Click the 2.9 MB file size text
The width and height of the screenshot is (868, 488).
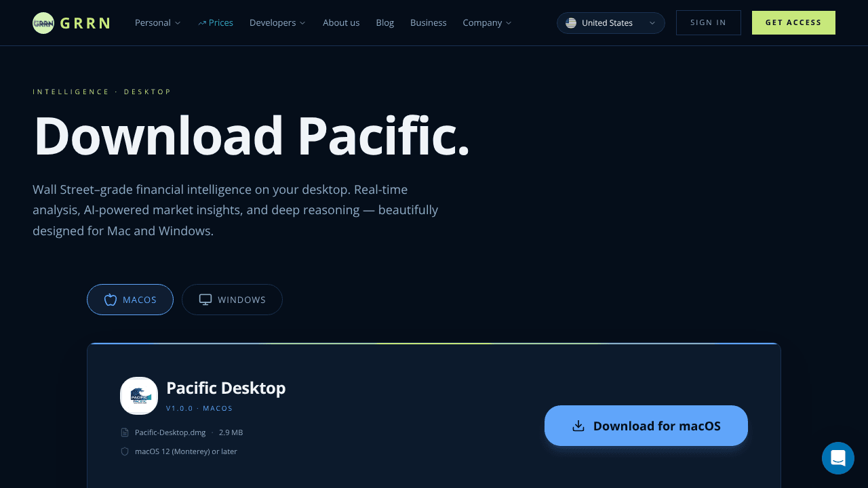(x=231, y=432)
